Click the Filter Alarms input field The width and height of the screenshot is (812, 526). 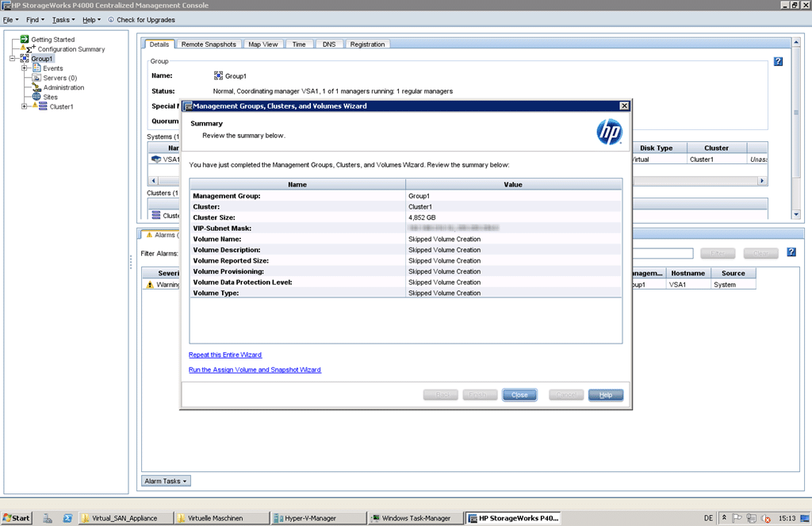(663, 253)
